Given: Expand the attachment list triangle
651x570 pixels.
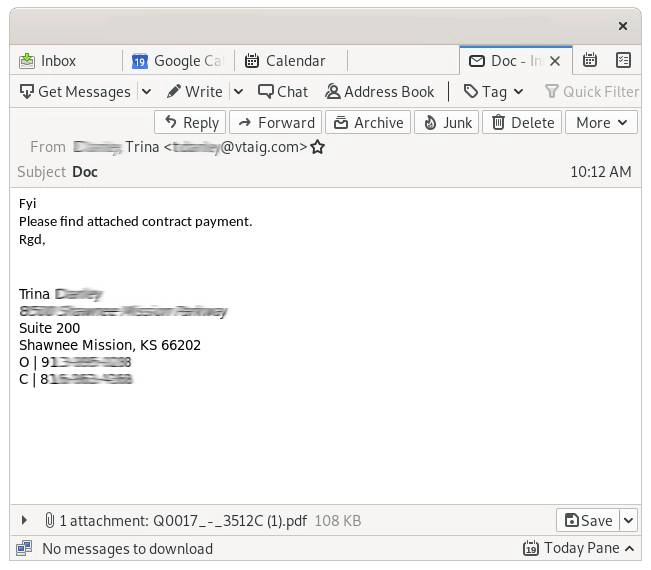Looking at the screenshot, I should point(24,520).
